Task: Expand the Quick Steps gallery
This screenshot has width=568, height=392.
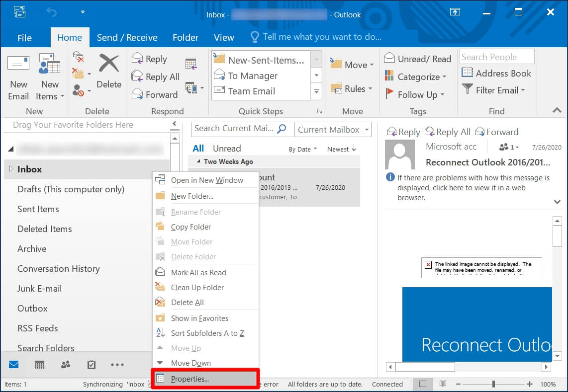Action: tap(316, 91)
